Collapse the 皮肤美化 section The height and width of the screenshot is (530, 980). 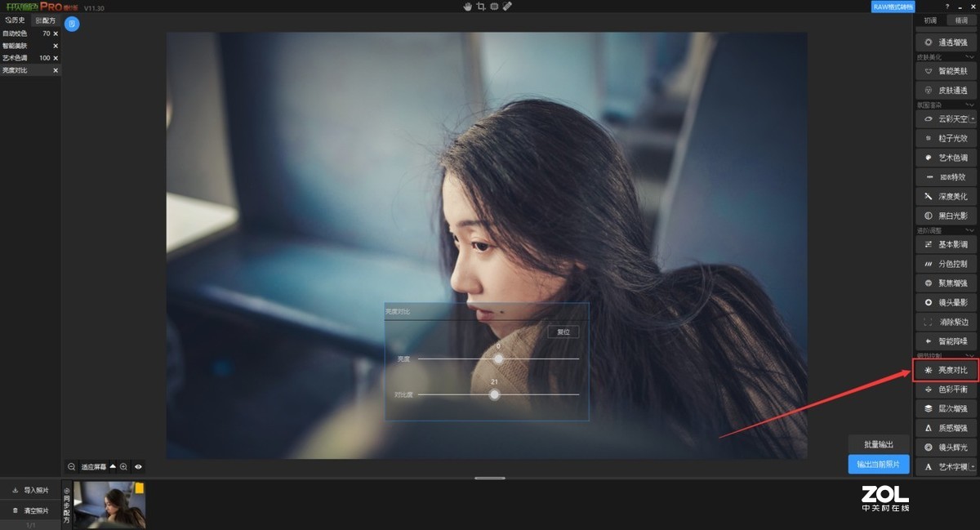970,57
